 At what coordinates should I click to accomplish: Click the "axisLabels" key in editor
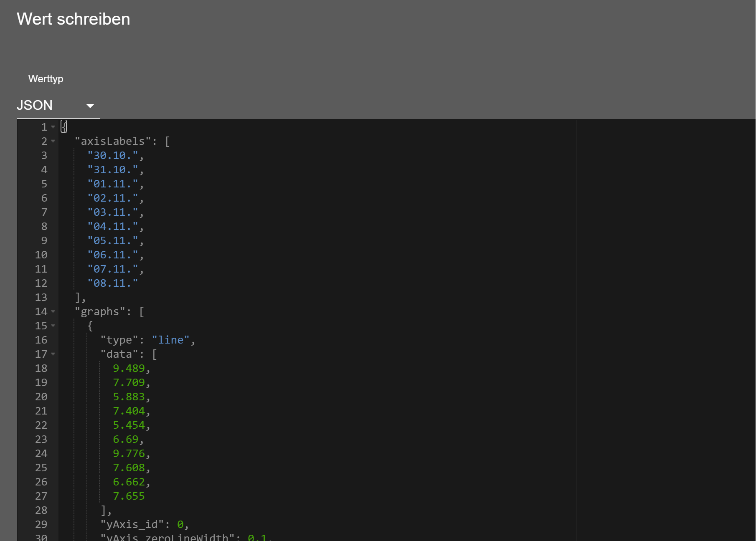coord(112,142)
